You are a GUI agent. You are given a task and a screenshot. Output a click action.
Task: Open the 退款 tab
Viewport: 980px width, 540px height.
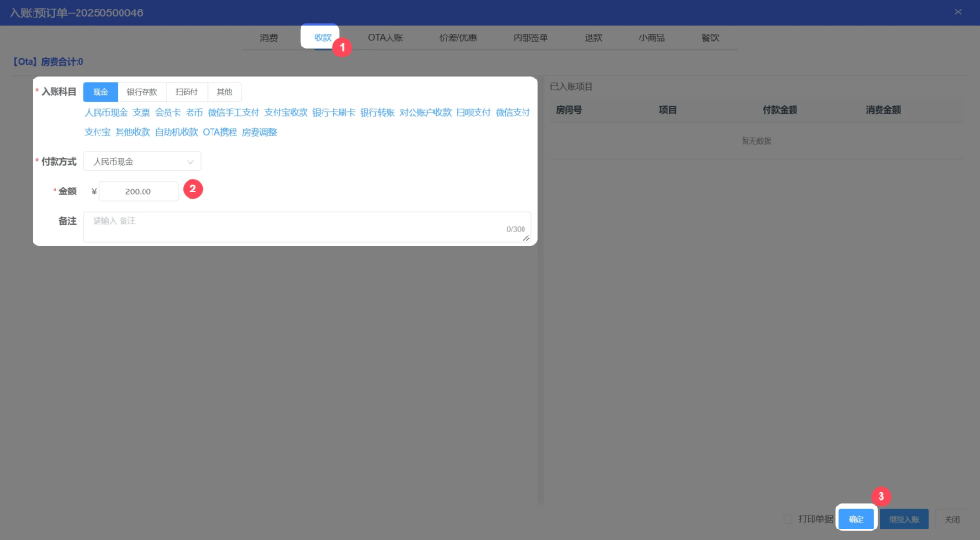(593, 37)
